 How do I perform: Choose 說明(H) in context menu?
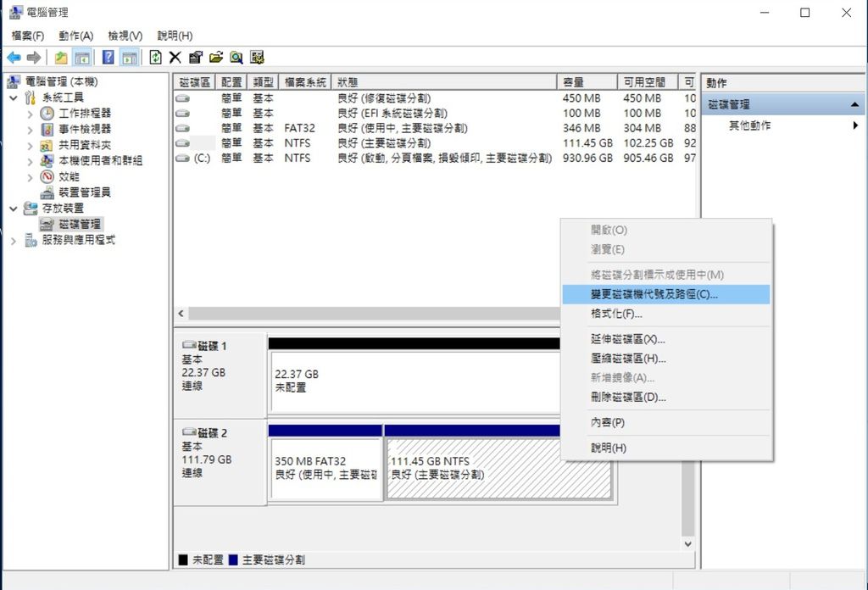(666, 448)
